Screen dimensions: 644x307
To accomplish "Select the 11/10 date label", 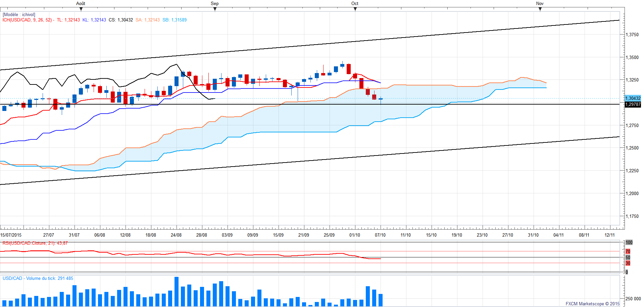I will [406, 235].
